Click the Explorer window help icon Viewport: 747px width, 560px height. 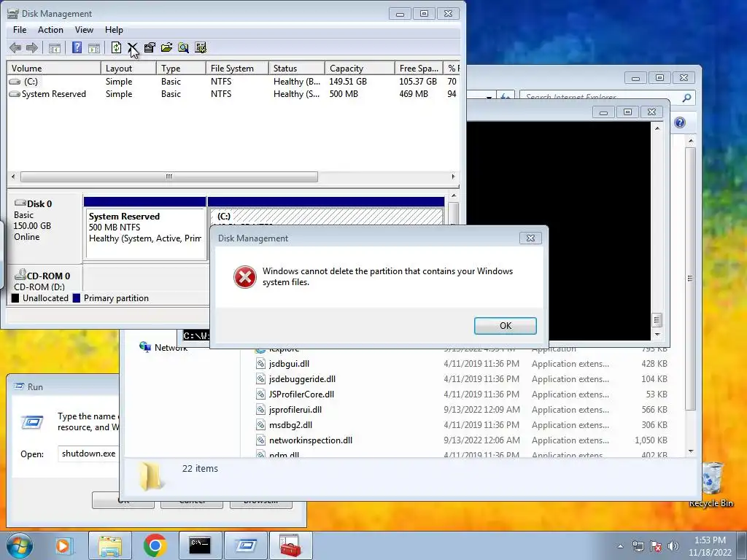[680, 122]
